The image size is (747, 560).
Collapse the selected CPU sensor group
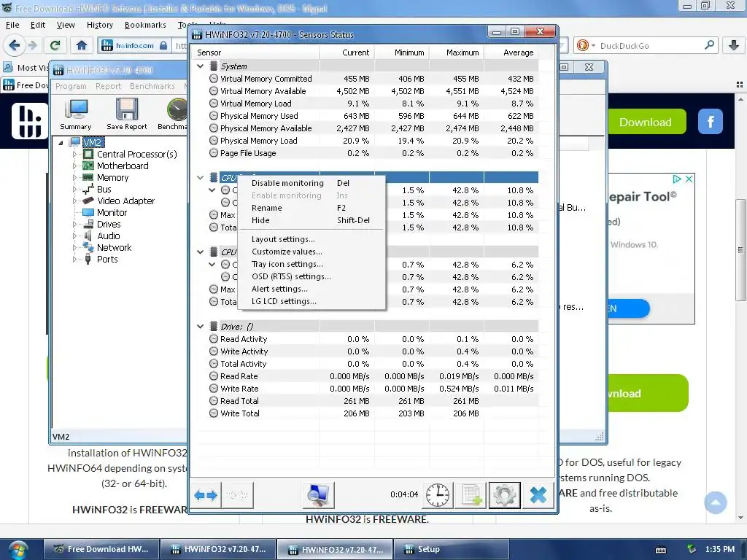201,178
